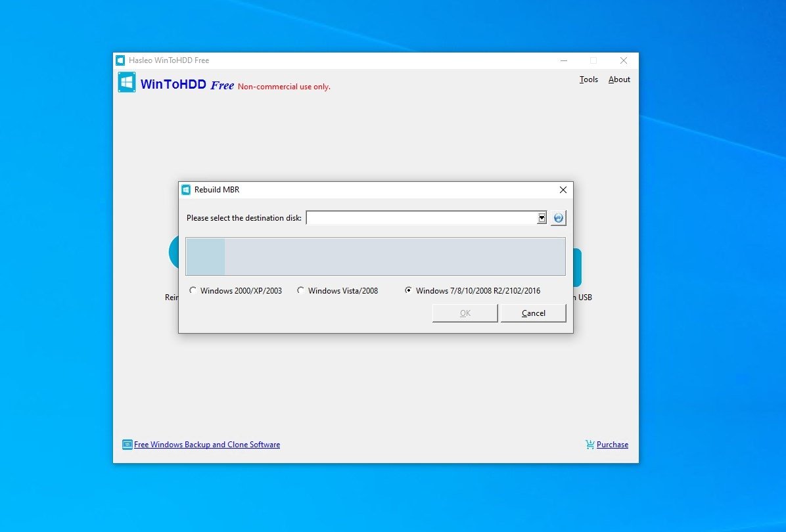The image size is (786, 532).
Task: Open Free Windows Backup and Clone Software link
Action: [x=207, y=445]
